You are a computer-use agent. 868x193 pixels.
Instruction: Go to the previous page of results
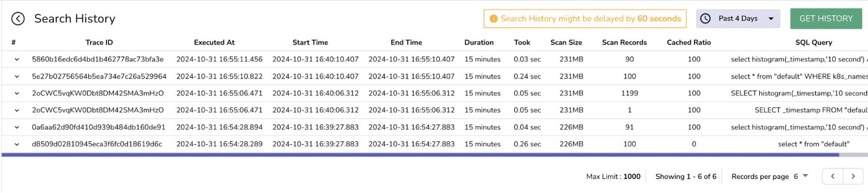832,176
